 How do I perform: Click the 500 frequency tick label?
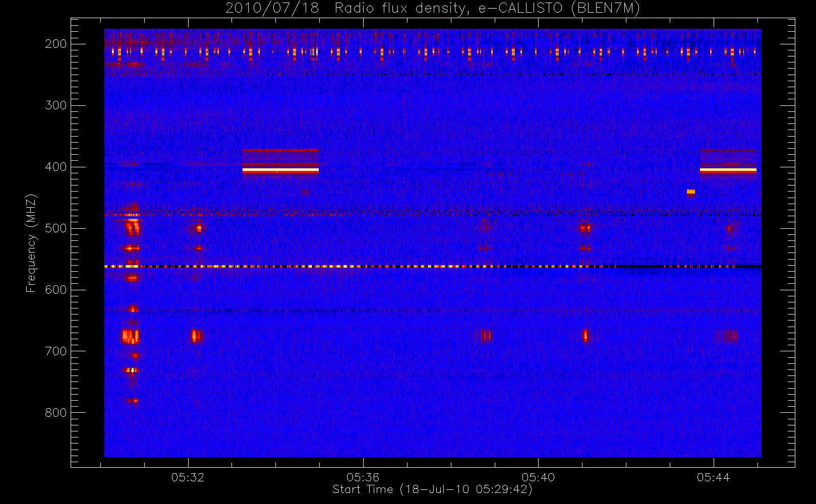[x=56, y=228]
